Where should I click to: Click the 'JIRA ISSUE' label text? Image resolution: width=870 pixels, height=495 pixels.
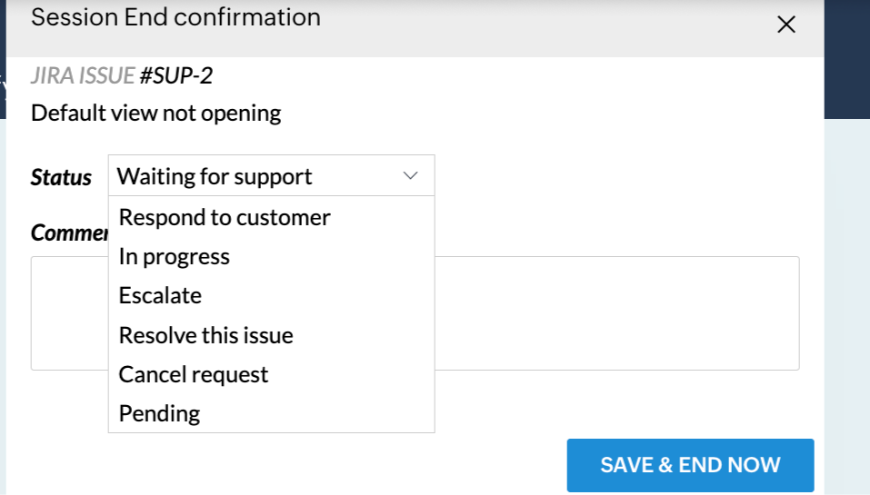coord(82,77)
